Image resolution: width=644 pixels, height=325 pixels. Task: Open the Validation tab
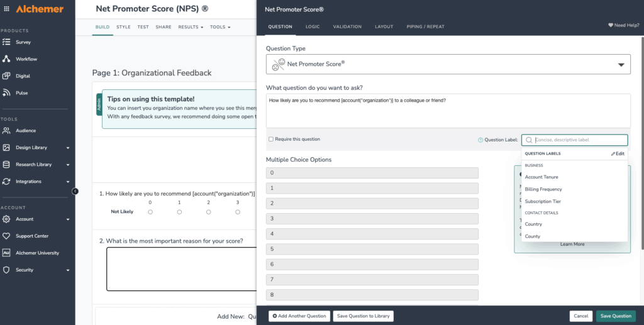(347, 26)
